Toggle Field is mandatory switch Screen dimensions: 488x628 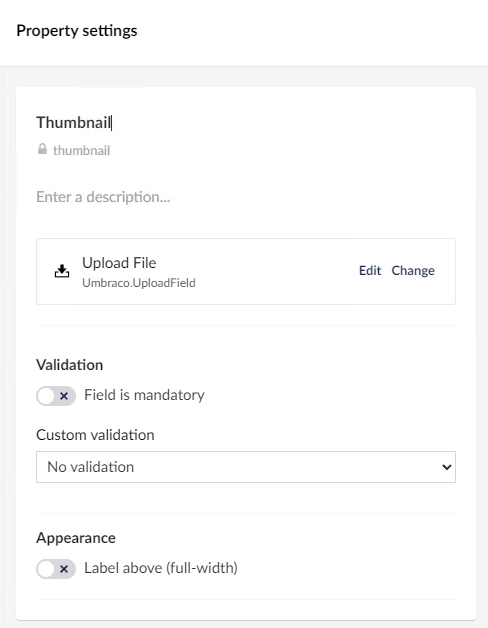click(56, 396)
